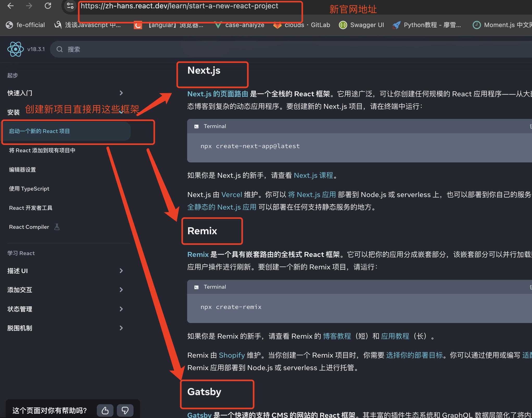Click the 起步 sidebar label
This screenshot has width=532, height=418.
pos(12,75)
